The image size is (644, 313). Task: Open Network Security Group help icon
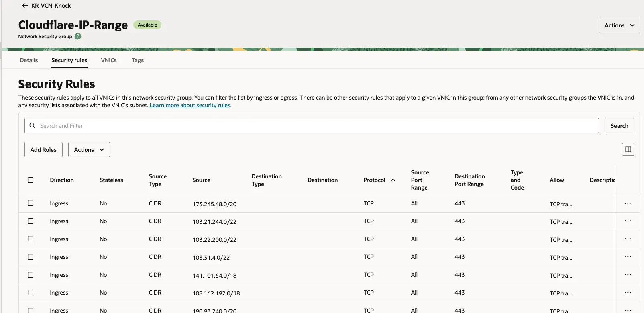pos(78,36)
